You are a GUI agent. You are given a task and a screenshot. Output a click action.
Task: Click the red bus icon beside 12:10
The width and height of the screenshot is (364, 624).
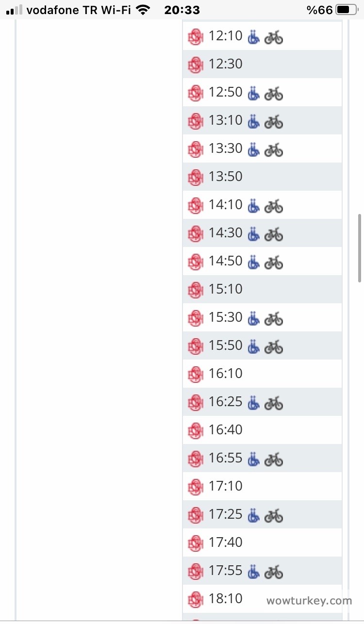pyautogui.click(x=195, y=36)
